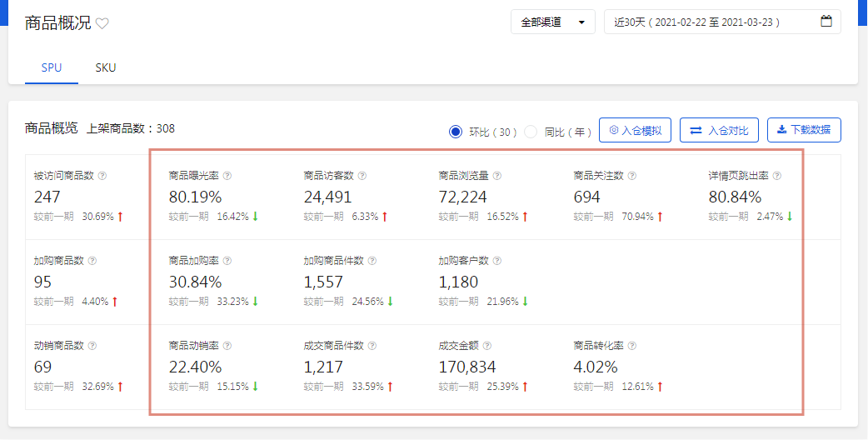The image size is (868, 440).
Task: Click help icon next to 成交商品件数
Action: click(x=372, y=345)
